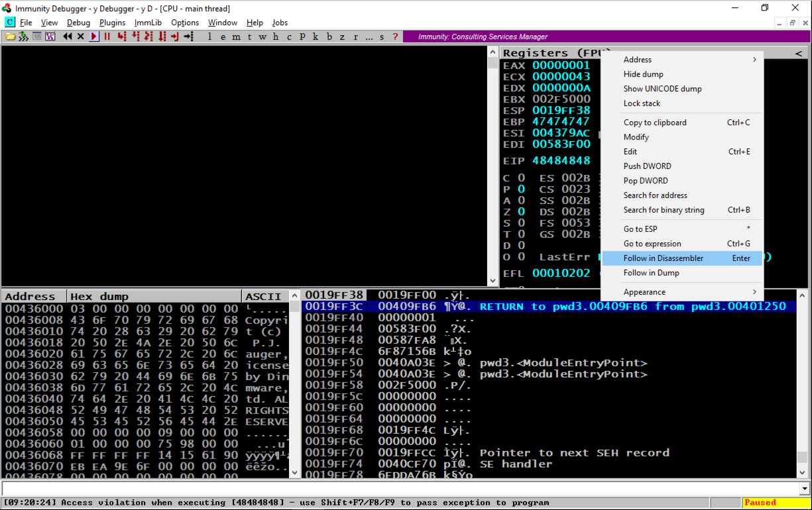Pause execution with the pause icon
The height and width of the screenshot is (510, 812).
pyautogui.click(x=107, y=36)
